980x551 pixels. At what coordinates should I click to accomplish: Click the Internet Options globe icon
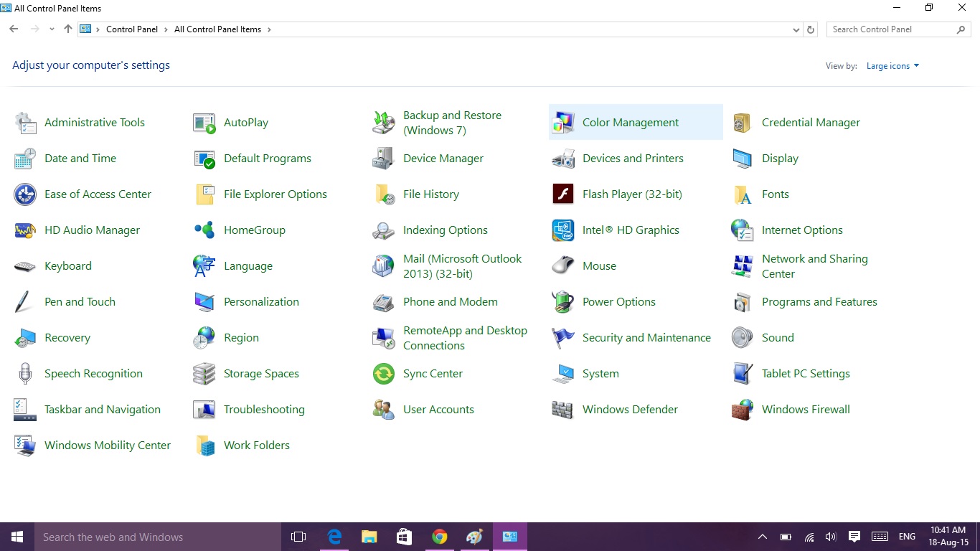(743, 230)
